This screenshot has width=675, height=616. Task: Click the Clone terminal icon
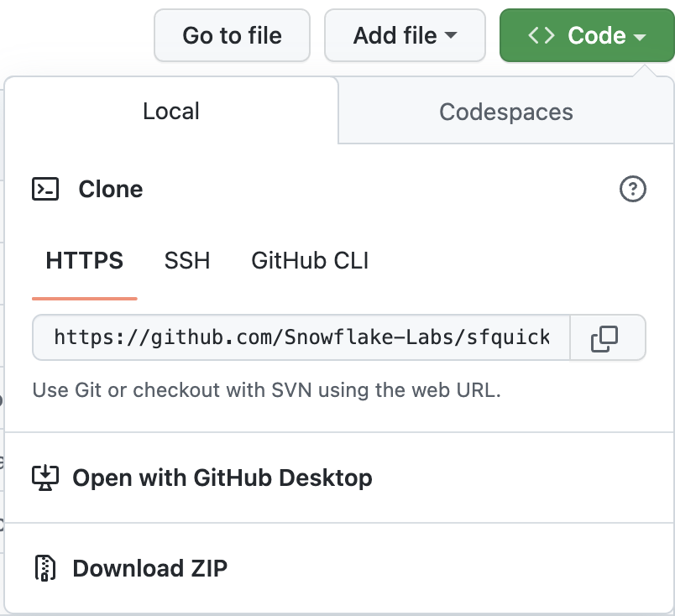point(44,190)
